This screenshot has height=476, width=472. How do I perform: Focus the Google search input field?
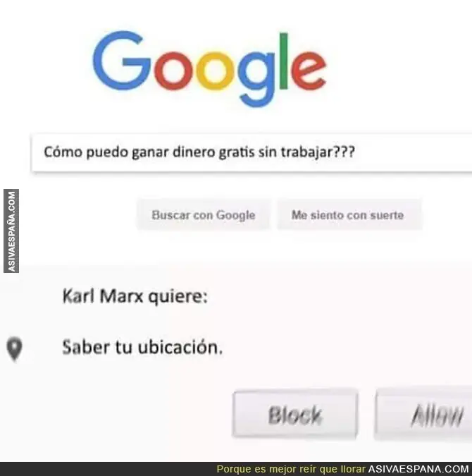251,152
